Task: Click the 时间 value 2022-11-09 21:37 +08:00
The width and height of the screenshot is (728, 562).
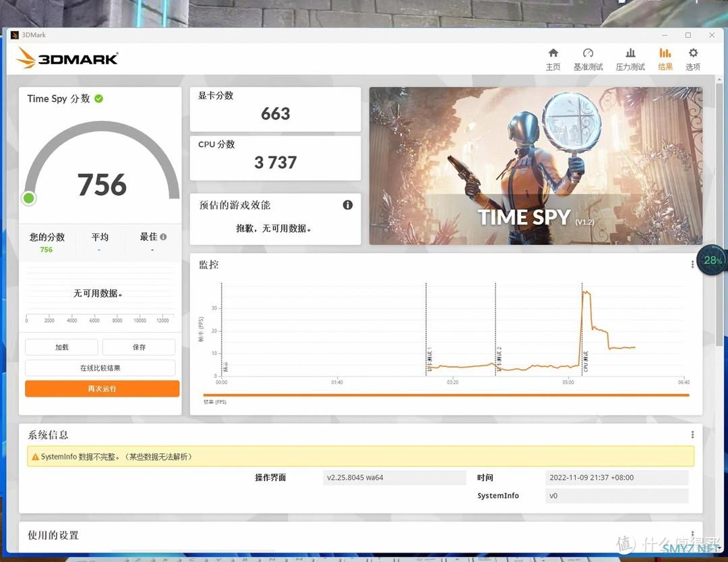Action: 617,478
